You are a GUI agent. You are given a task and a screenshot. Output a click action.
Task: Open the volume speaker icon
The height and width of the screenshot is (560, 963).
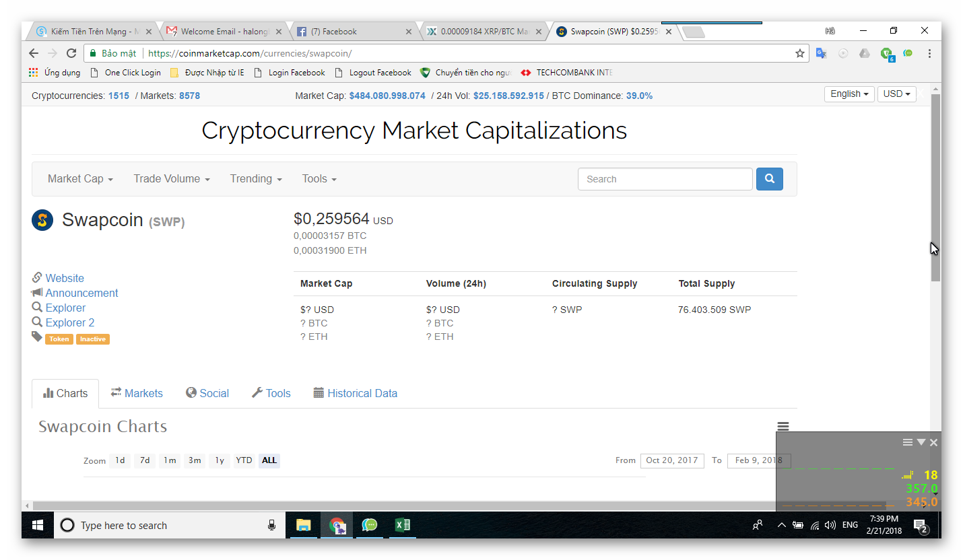(830, 525)
